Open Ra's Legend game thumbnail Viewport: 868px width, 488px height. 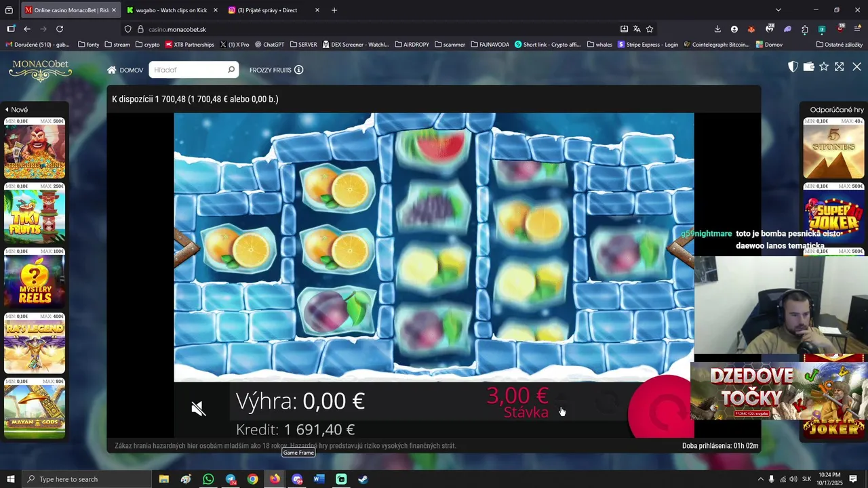(x=35, y=344)
